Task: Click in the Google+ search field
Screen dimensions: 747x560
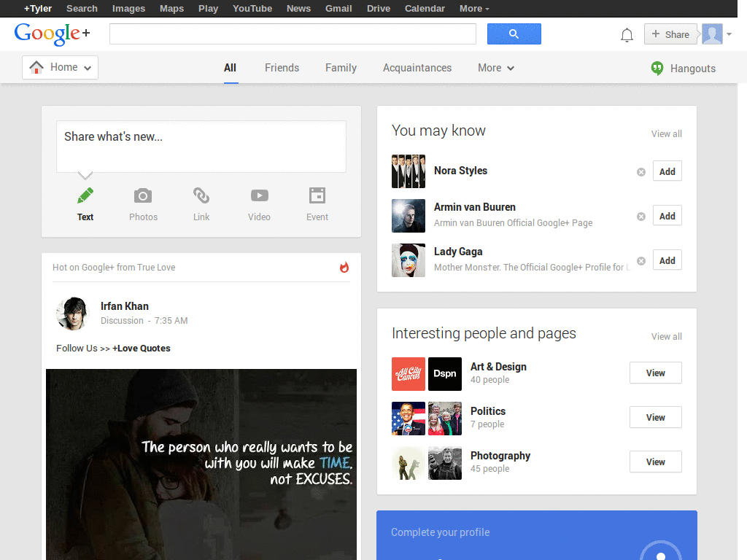Action: pyautogui.click(x=293, y=34)
